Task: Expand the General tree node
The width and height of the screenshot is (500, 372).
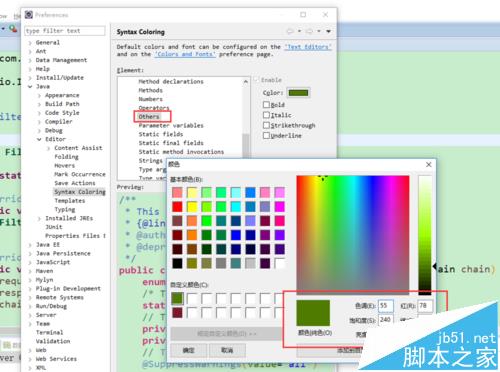Action: [30, 43]
